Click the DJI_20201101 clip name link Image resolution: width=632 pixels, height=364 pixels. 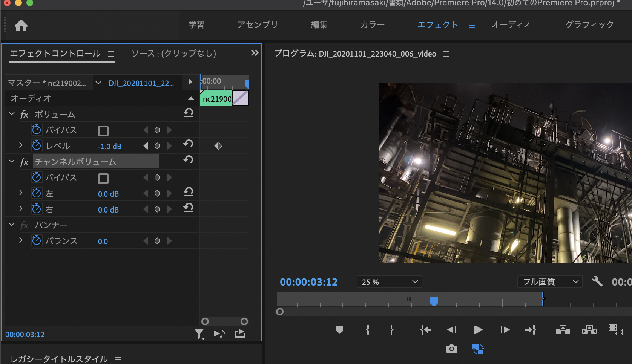coord(141,83)
